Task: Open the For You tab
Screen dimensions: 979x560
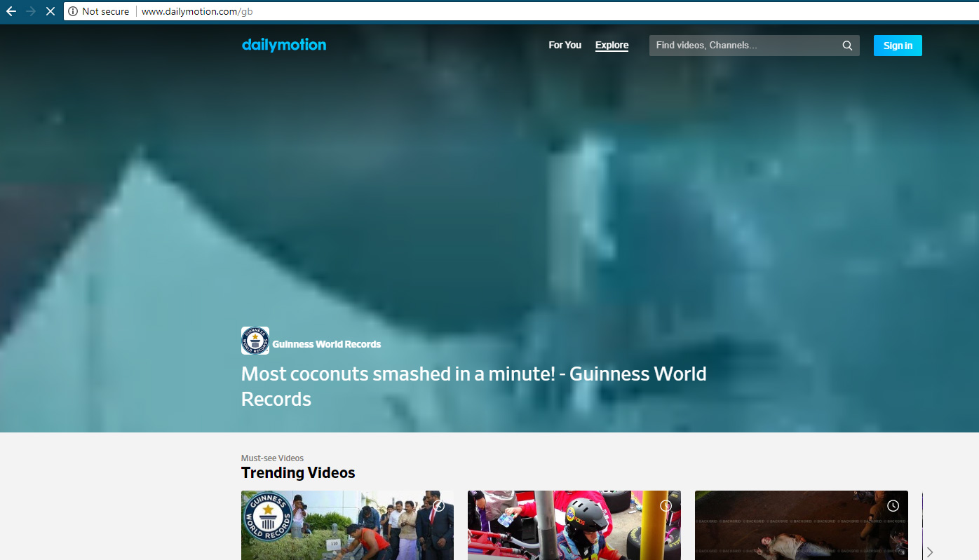Action: [565, 45]
